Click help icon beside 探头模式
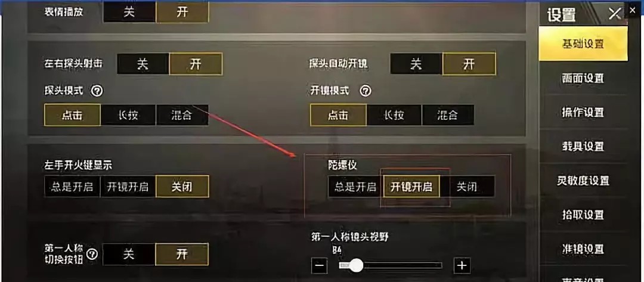This screenshot has height=282, width=644. [x=97, y=91]
